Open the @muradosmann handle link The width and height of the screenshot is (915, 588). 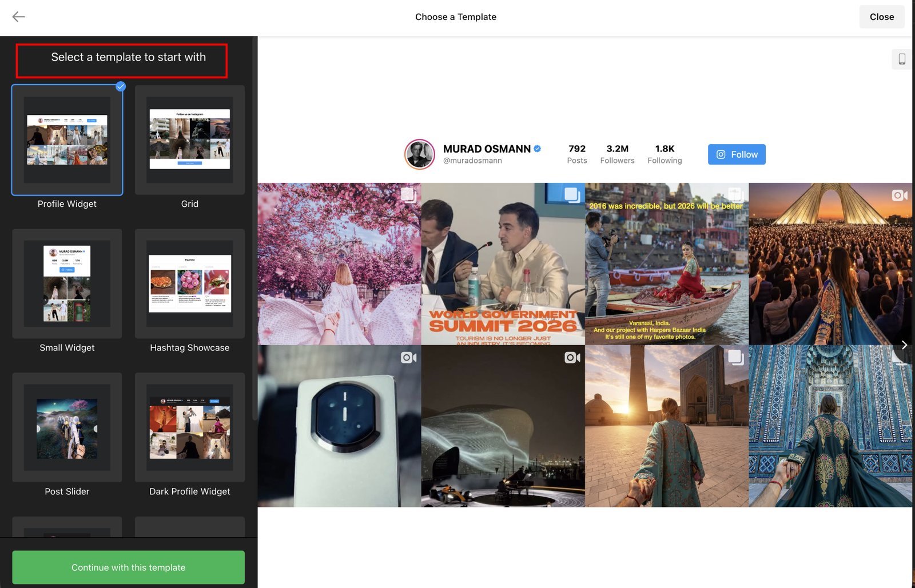pos(472,161)
